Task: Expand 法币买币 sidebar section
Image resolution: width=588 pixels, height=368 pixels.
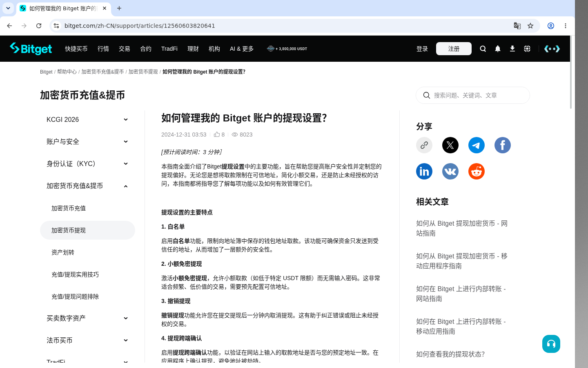Action: click(x=87, y=340)
